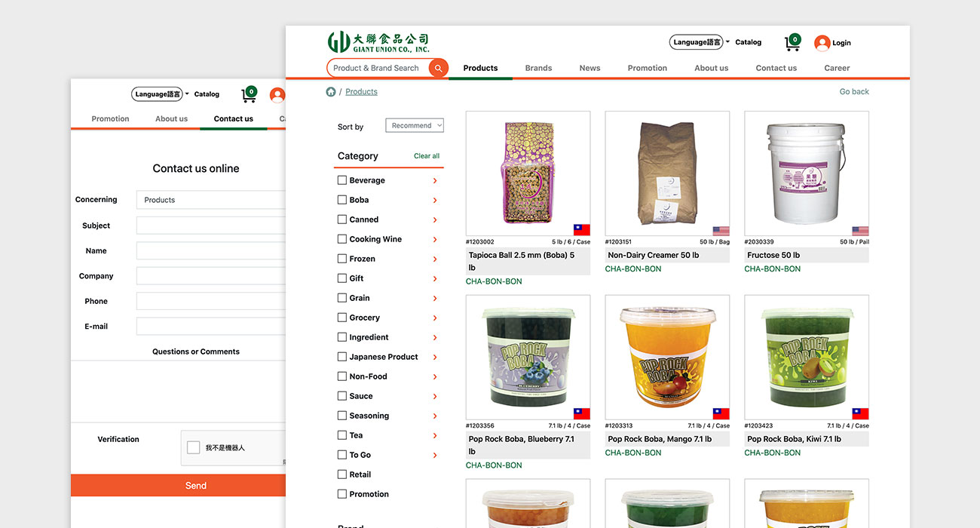
Task: Open the Promotion menu in main navigation
Action: 647,68
